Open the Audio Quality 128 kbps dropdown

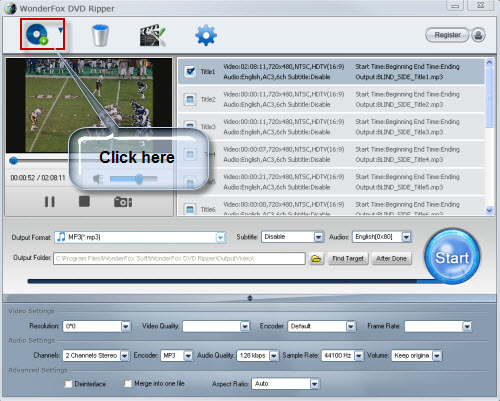pos(274,356)
